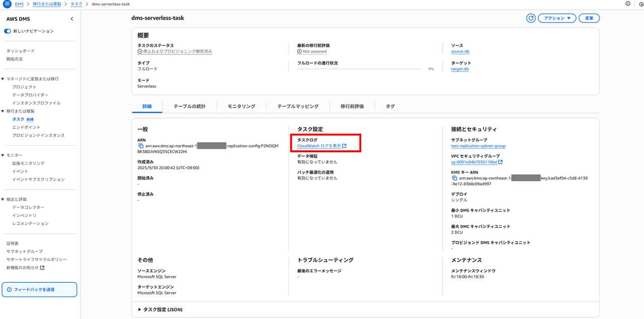This screenshot has height=319, width=644.
Task: Click external-link icon beside VPC security group
Action: click(501, 162)
